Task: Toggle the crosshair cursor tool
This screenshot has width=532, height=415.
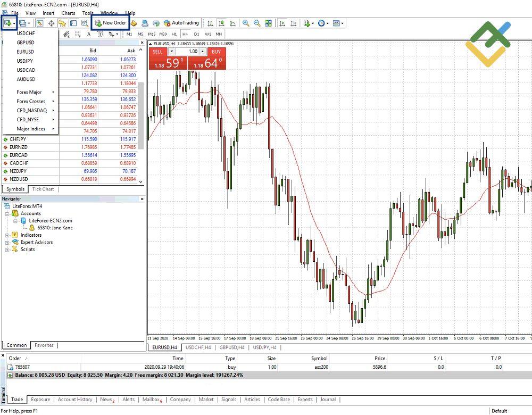Action: click(x=51, y=23)
